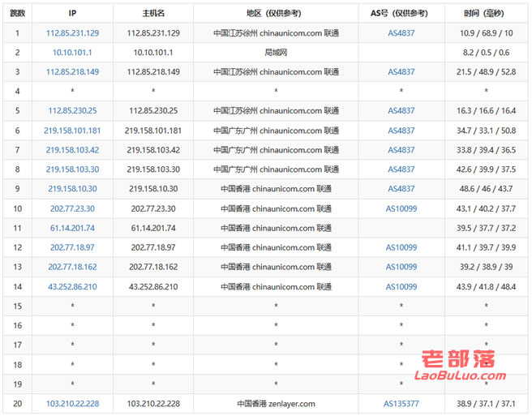Image resolution: width=532 pixels, height=416 pixels.
Task: Open IP link 219.158.103.30
Action: pos(72,169)
